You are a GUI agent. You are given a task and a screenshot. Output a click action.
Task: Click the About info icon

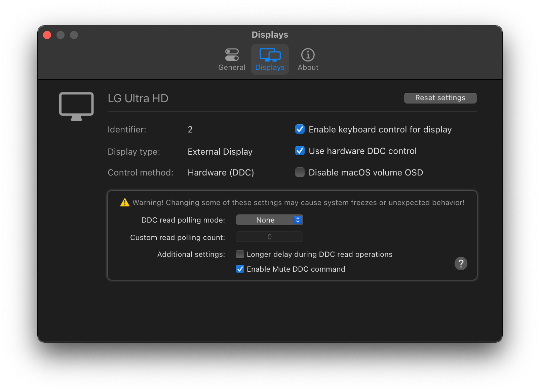(308, 54)
